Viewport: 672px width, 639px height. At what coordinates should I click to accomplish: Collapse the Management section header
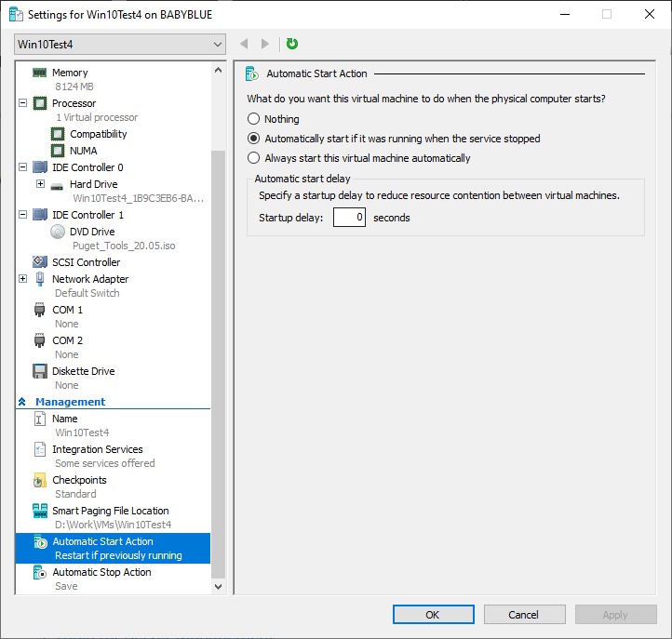pyautogui.click(x=21, y=402)
